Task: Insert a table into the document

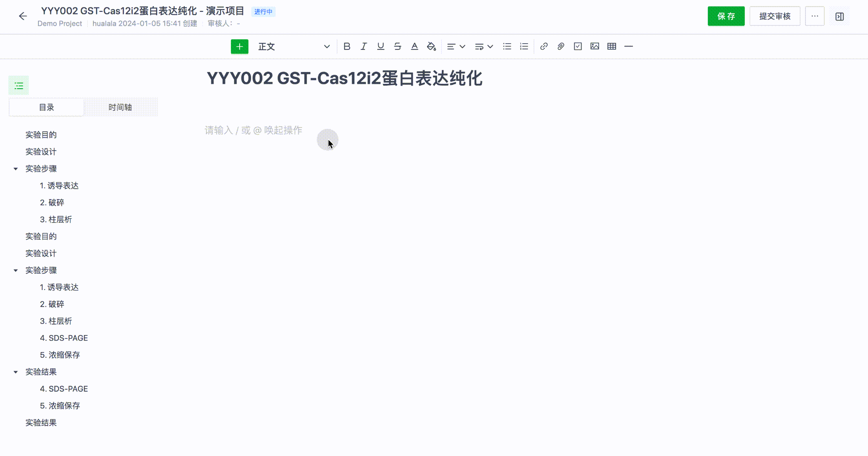Action: click(x=612, y=46)
